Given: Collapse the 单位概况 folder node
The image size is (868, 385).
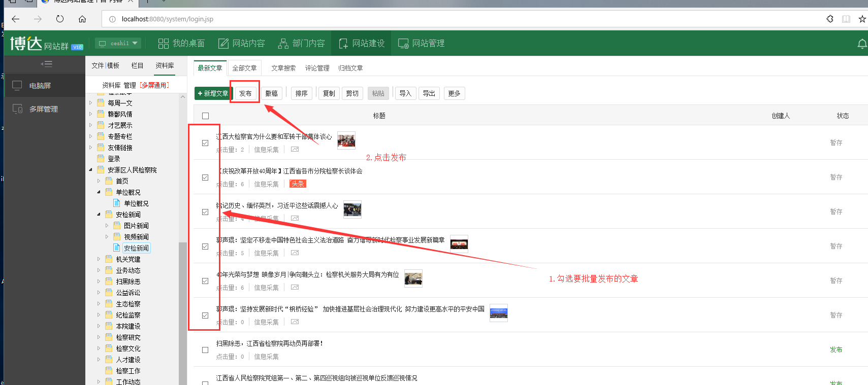Looking at the screenshot, I should [x=99, y=192].
